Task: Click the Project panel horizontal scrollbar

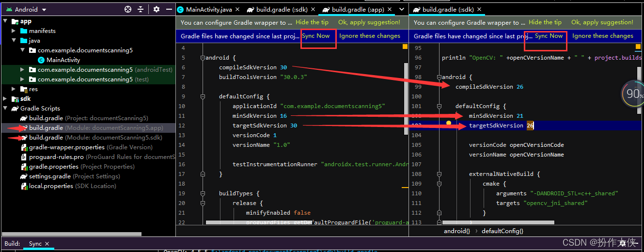Action: click(71, 234)
